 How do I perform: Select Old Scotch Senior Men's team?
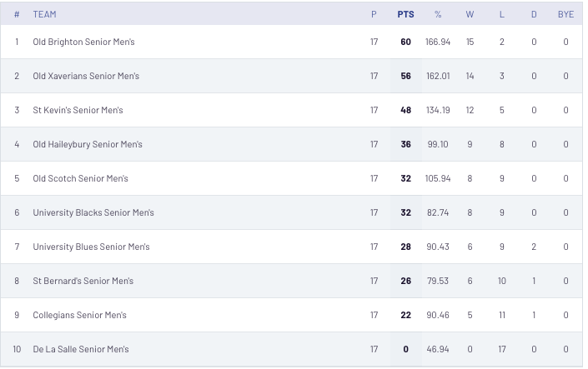pos(80,178)
